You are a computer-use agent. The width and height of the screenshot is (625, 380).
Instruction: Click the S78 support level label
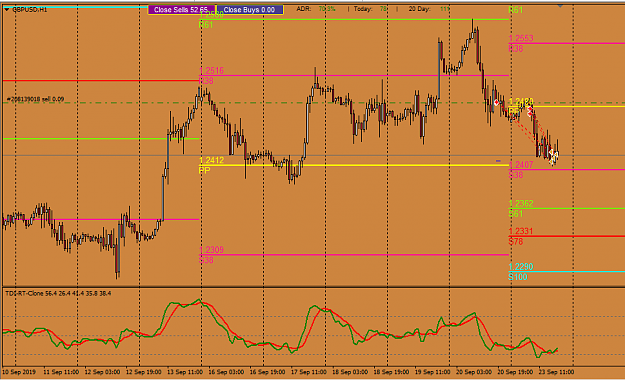click(x=516, y=242)
